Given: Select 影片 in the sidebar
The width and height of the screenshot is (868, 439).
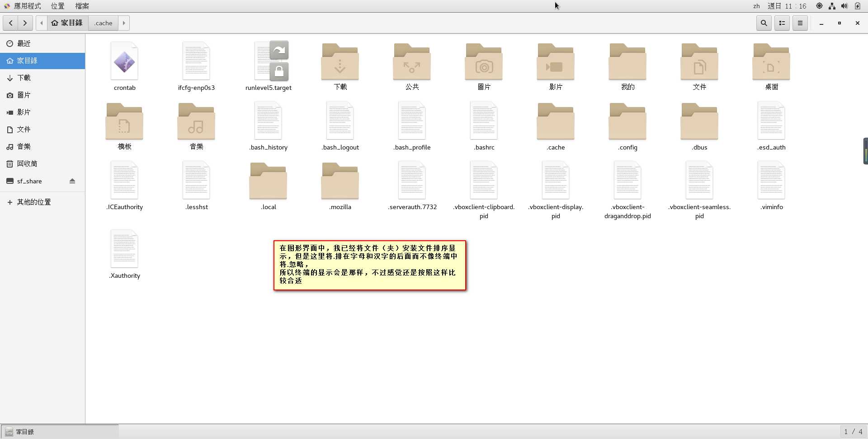Looking at the screenshot, I should [42, 112].
